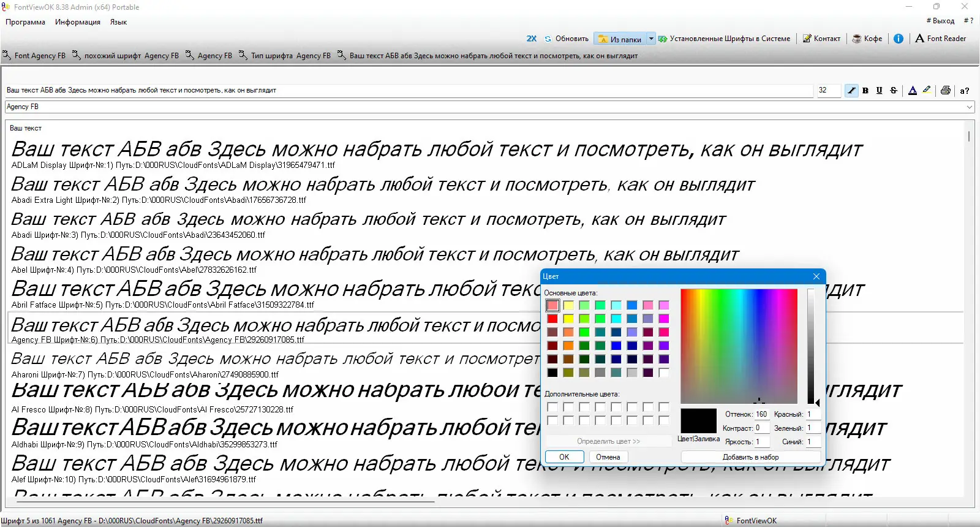Expand the Из папки dropdown arrow
980x527 pixels.
coord(651,39)
